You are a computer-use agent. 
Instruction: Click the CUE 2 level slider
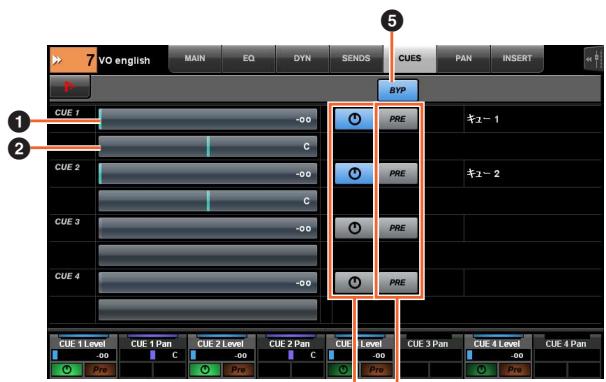pyautogui.click(x=208, y=174)
